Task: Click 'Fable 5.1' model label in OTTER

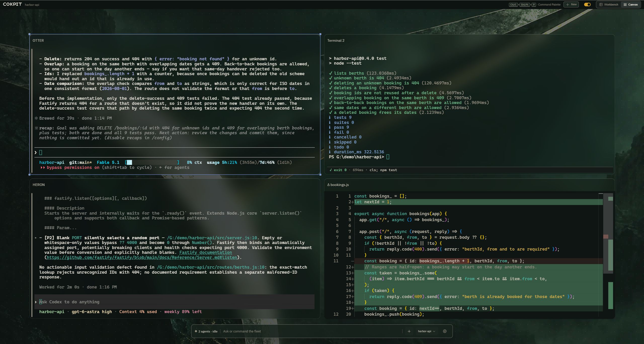Action: pyautogui.click(x=108, y=163)
